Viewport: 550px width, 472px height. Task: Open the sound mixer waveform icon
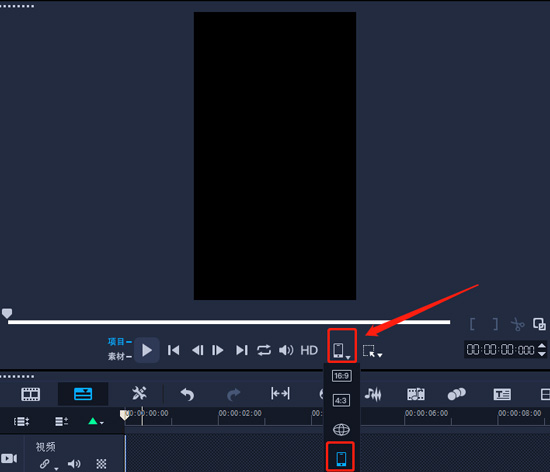(373, 395)
